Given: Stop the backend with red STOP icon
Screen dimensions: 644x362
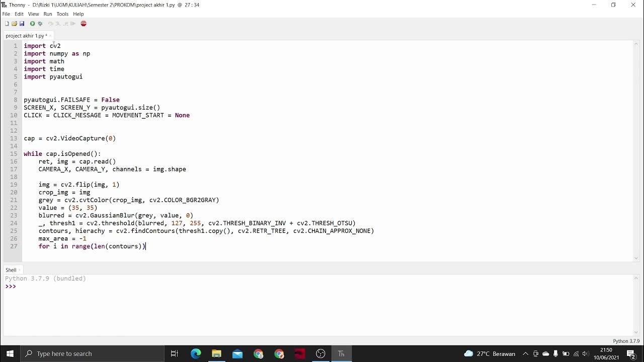Looking at the screenshot, I should pos(84,24).
